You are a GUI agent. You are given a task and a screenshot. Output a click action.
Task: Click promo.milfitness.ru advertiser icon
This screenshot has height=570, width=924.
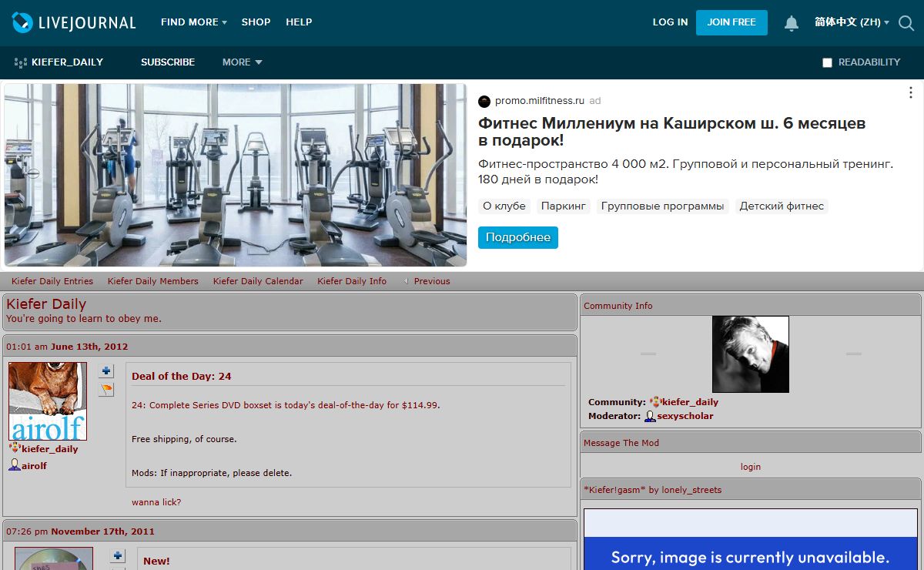(x=484, y=101)
